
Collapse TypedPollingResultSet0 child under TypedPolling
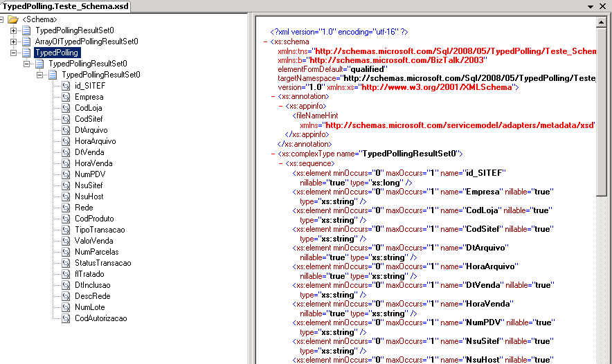pyautogui.click(x=26, y=64)
